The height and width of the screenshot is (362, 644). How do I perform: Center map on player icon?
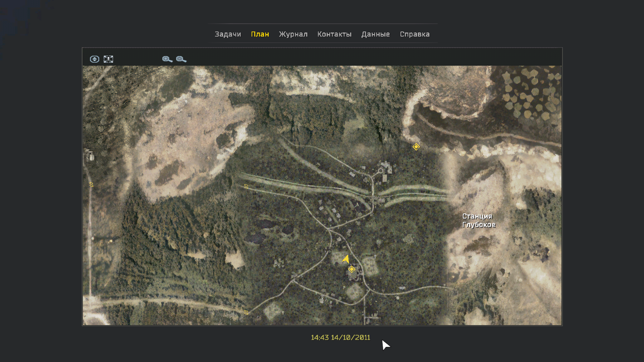(108, 59)
